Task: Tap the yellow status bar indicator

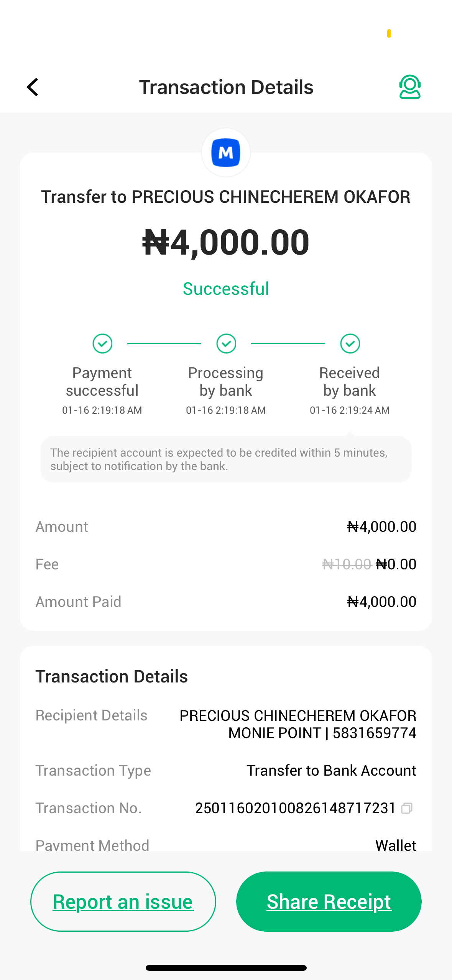Action: tap(389, 34)
